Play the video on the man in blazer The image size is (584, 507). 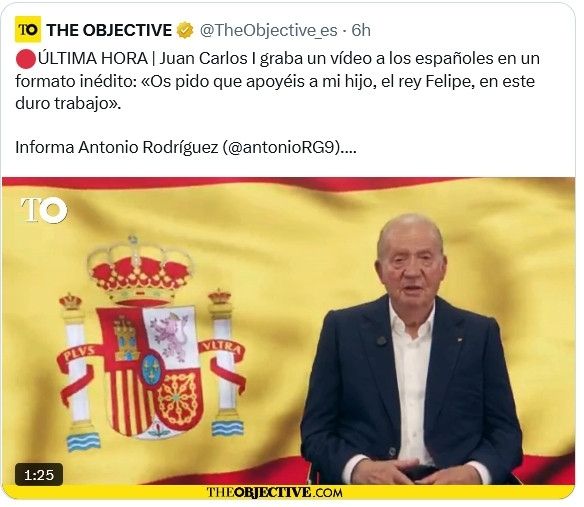click(412, 350)
